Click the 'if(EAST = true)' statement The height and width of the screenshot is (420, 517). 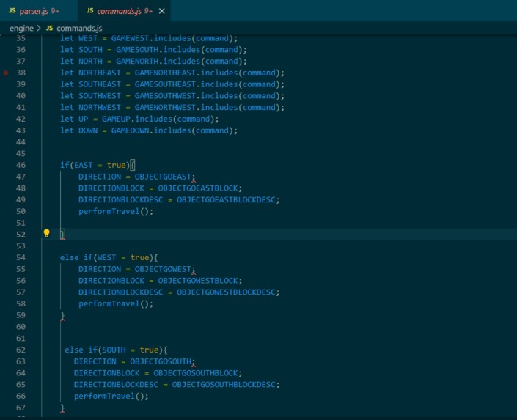click(98, 165)
